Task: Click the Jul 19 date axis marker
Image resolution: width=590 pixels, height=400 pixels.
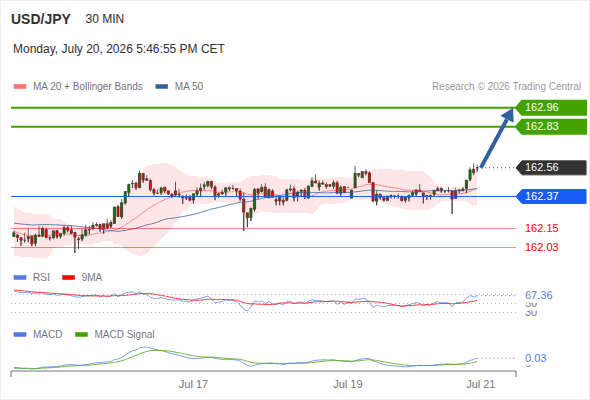Action: point(348,384)
